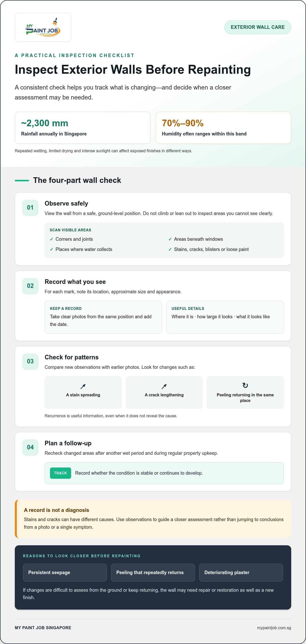Click the step 01 number badge
Image resolution: width=306 pixels, height=644 pixels.
tap(30, 208)
